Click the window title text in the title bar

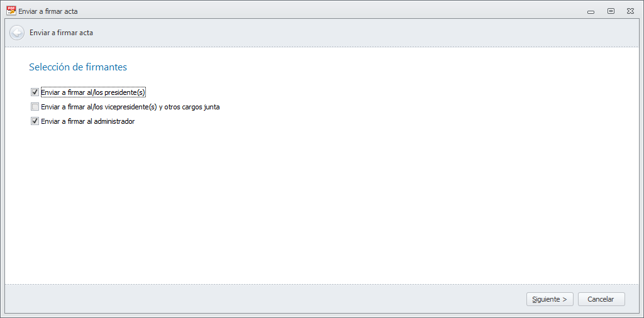[x=48, y=11]
